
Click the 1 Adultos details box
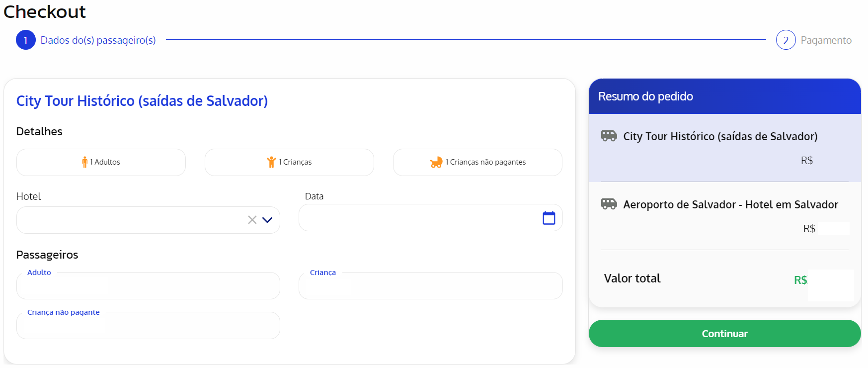tap(101, 162)
